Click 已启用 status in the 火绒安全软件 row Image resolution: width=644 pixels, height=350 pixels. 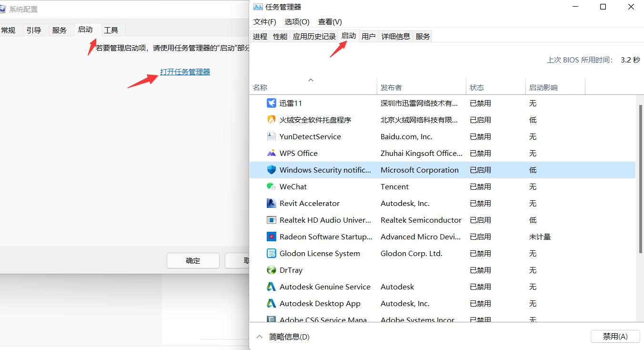tap(480, 120)
